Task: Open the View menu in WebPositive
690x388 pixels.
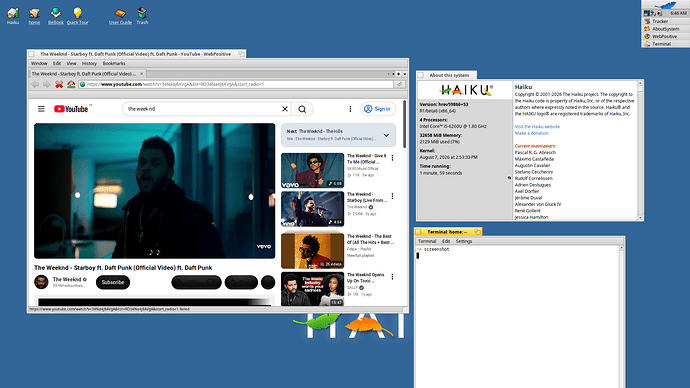Action: coord(71,64)
